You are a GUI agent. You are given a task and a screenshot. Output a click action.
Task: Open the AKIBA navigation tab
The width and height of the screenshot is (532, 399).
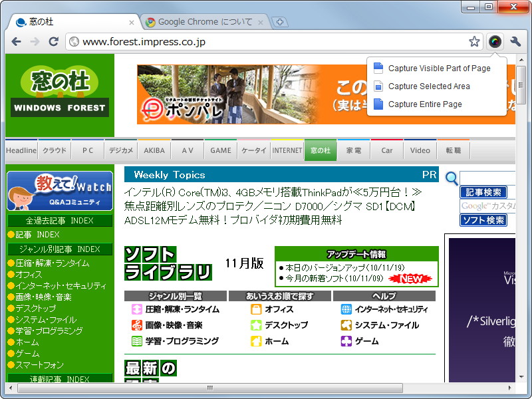pyautogui.click(x=154, y=150)
